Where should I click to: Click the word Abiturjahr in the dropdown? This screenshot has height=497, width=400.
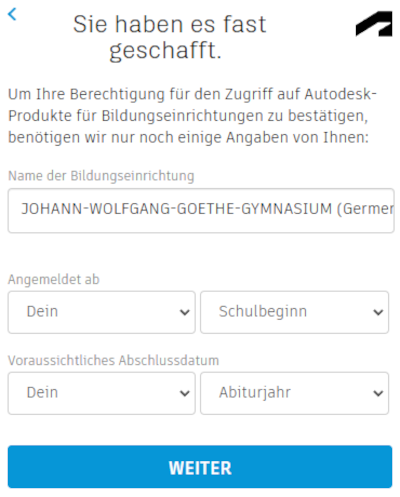(x=255, y=393)
